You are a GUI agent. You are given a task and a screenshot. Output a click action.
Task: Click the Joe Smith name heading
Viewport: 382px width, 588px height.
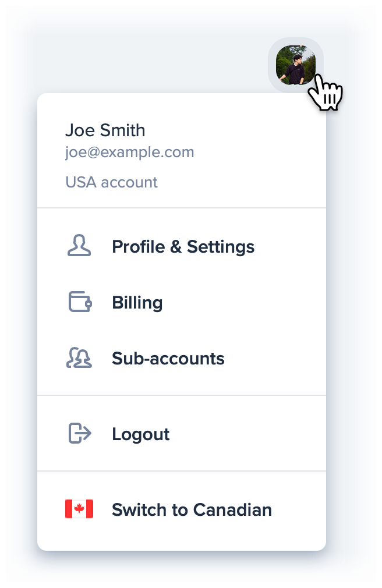click(105, 130)
